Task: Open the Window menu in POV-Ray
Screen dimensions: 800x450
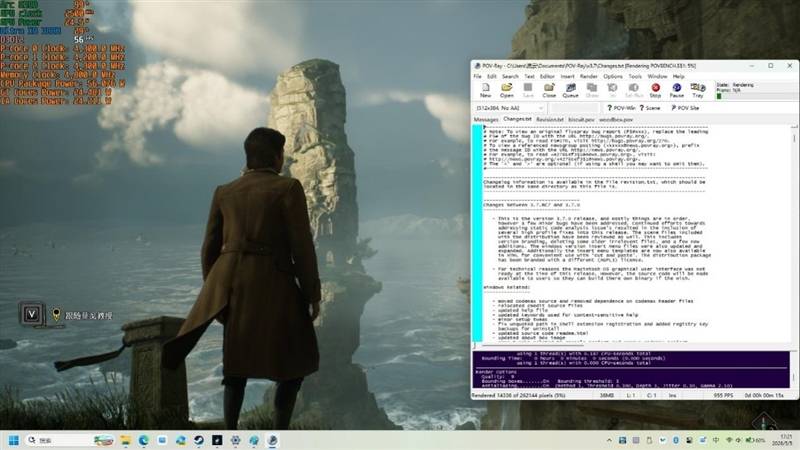Action: click(657, 77)
